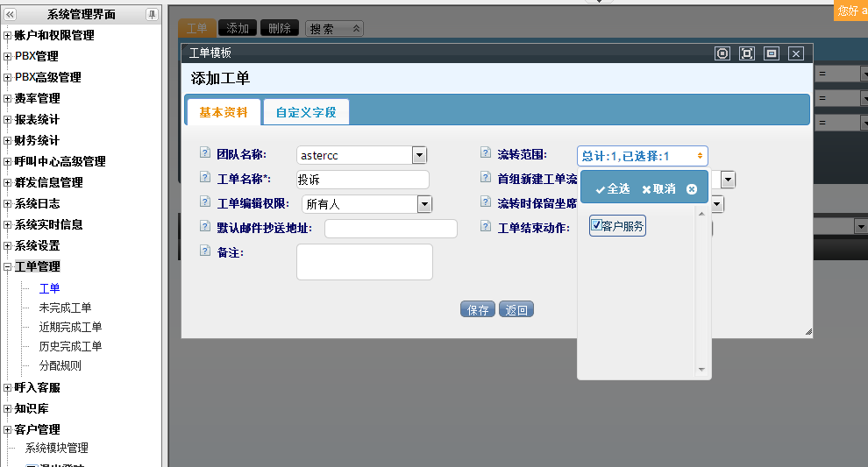The height and width of the screenshot is (467, 868).
Task: Click help icon beside 团队名称 label
Action: click(x=205, y=154)
